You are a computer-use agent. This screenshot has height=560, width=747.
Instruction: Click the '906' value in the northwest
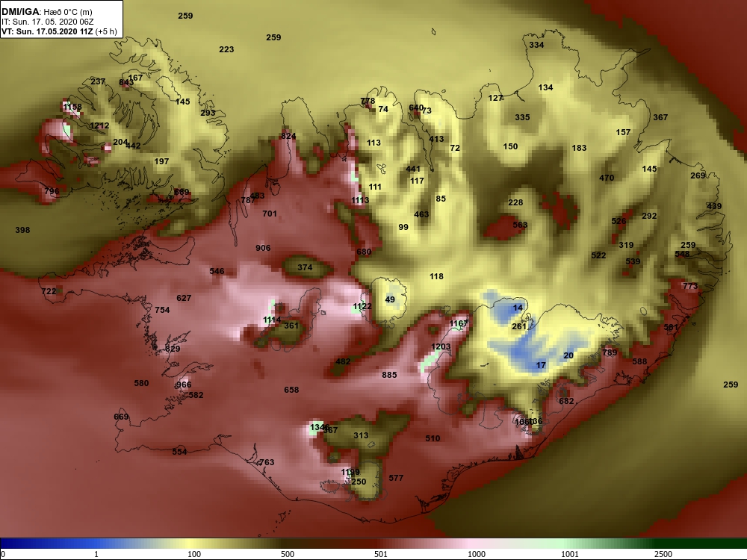262,248
